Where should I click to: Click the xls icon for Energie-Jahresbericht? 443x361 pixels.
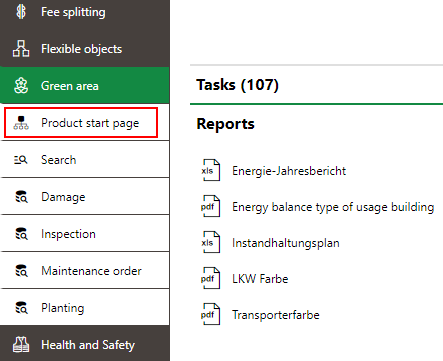pyautogui.click(x=211, y=170)
